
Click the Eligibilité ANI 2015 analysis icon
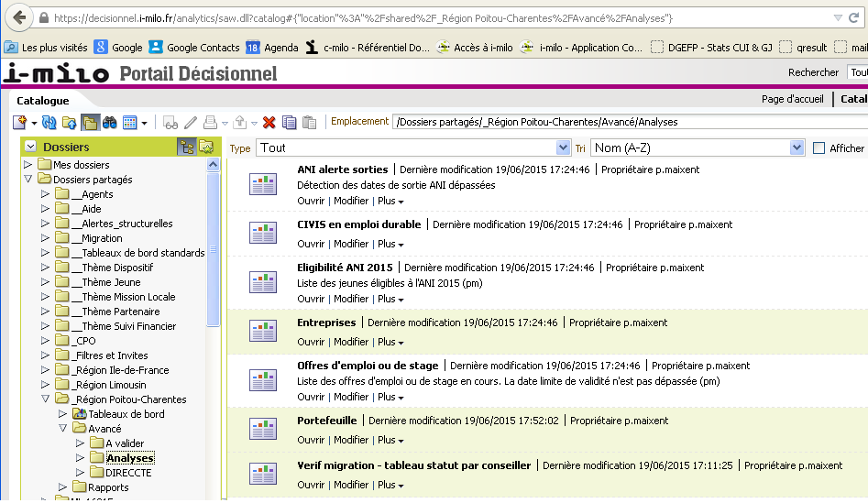pos(263,282)
